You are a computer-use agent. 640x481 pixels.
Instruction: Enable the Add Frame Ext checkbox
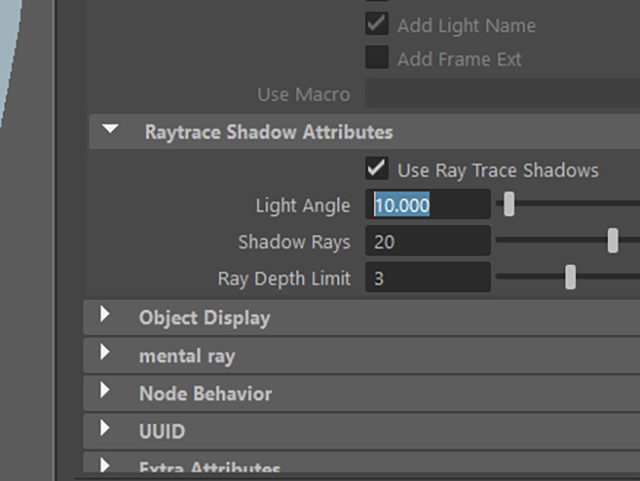tap(376, 57)
